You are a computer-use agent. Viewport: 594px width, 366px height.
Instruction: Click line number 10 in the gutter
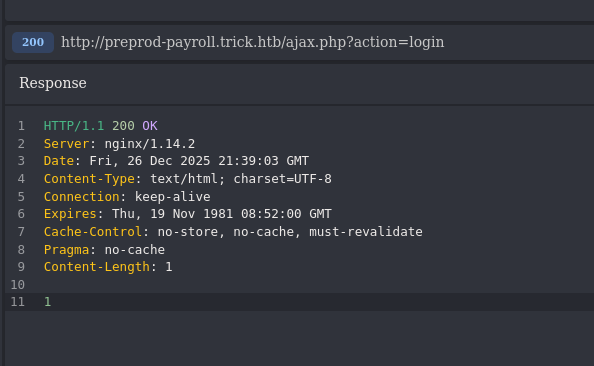(17, 285)
